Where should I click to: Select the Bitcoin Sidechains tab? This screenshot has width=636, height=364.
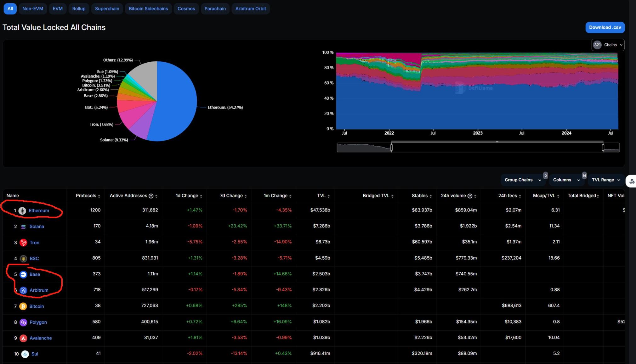(x=148, y=8)
